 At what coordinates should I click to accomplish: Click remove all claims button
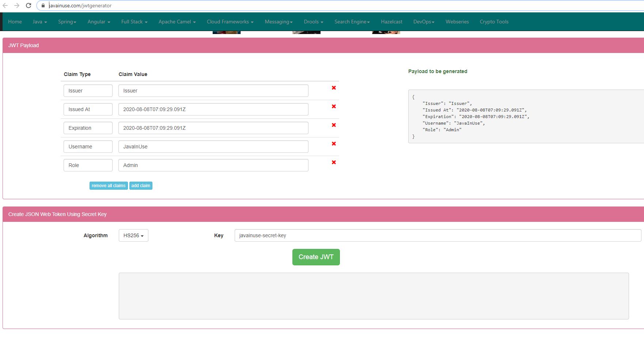point(109,186)
